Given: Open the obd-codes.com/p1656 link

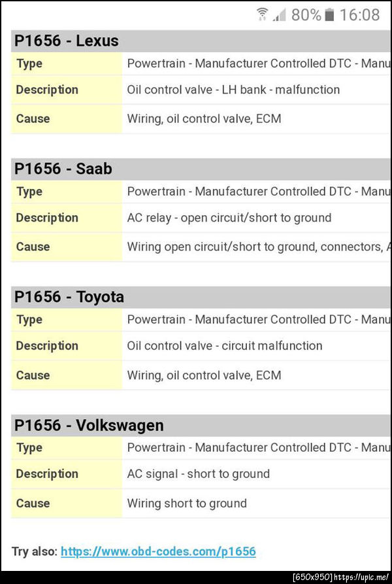Looking at the screenshot, I should pos(158,551).
